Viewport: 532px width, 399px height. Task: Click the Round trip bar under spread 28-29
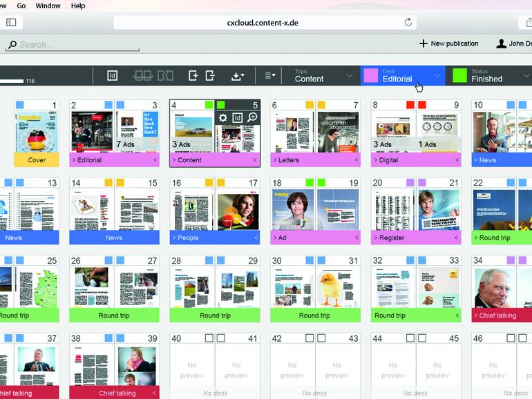(x=215, y=315)
